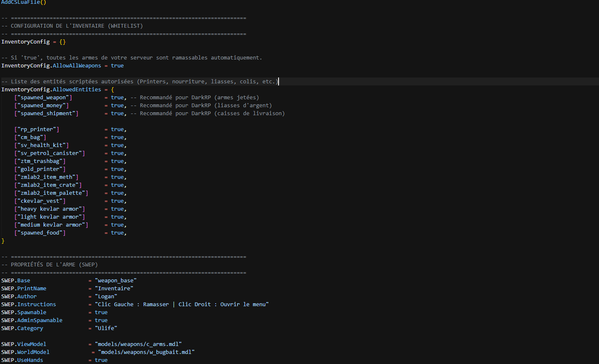The height and width of the screenshot is (364, 599).
Task: Click the closing brace of AllowedEntities table
Action: pos(3,241)
